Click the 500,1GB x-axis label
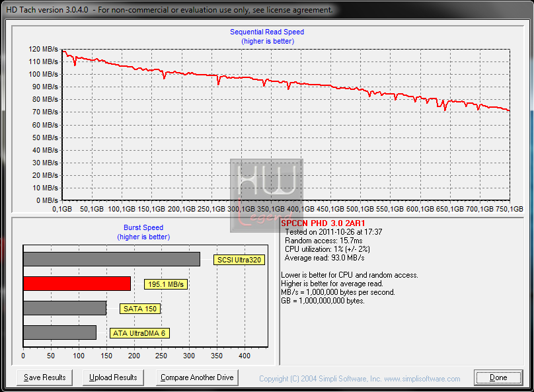The width and height of the screenshot is (534, 392). (360, 209)
